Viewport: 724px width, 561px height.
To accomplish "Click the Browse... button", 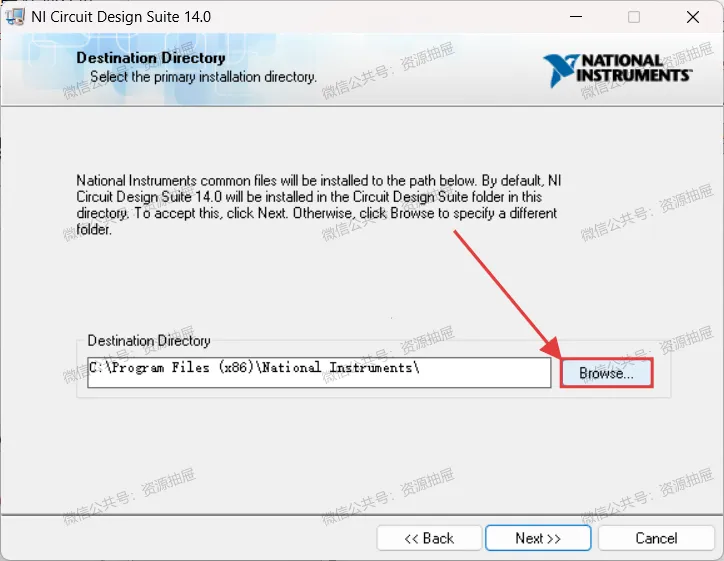I will point(606,373).
